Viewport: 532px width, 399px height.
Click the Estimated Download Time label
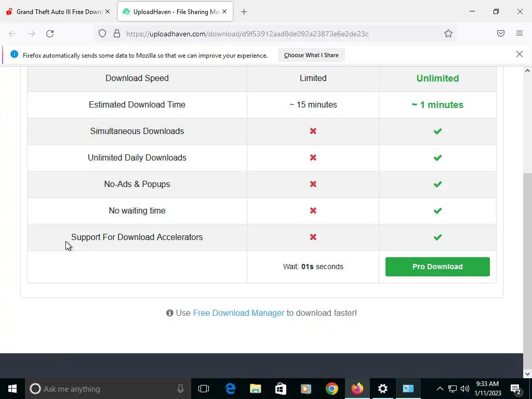pyautogui.click(x=137, y=104)
